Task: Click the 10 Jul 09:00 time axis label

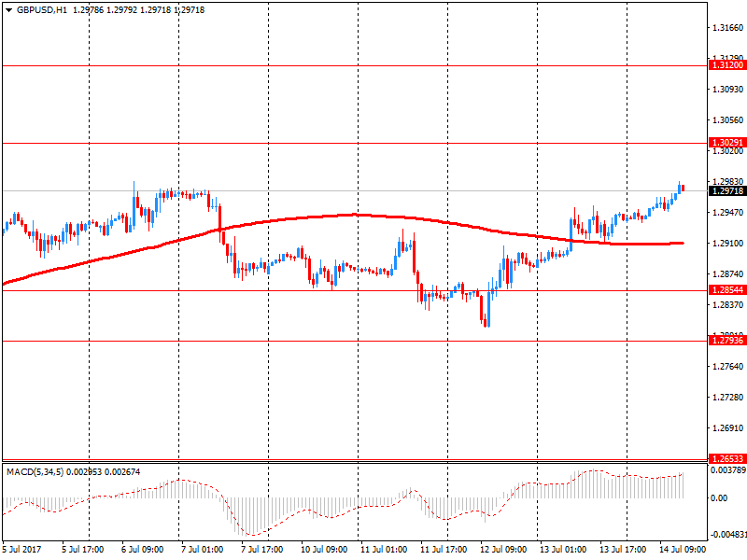Action: (324, 550)
